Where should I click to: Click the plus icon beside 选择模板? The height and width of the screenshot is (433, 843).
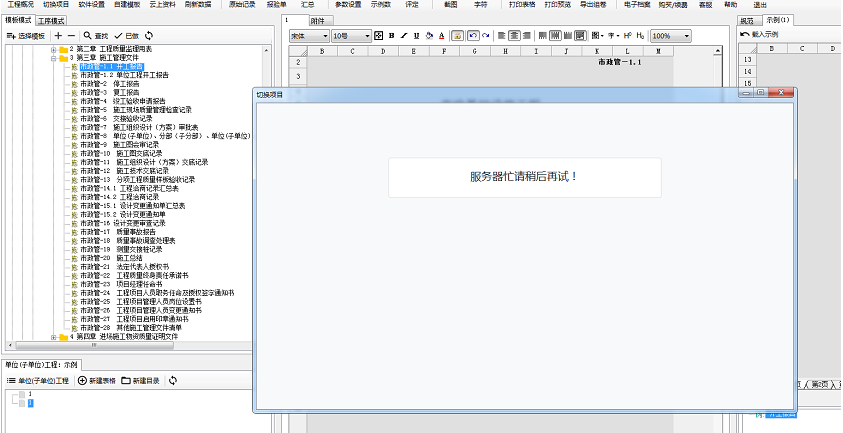pos(58,35)
